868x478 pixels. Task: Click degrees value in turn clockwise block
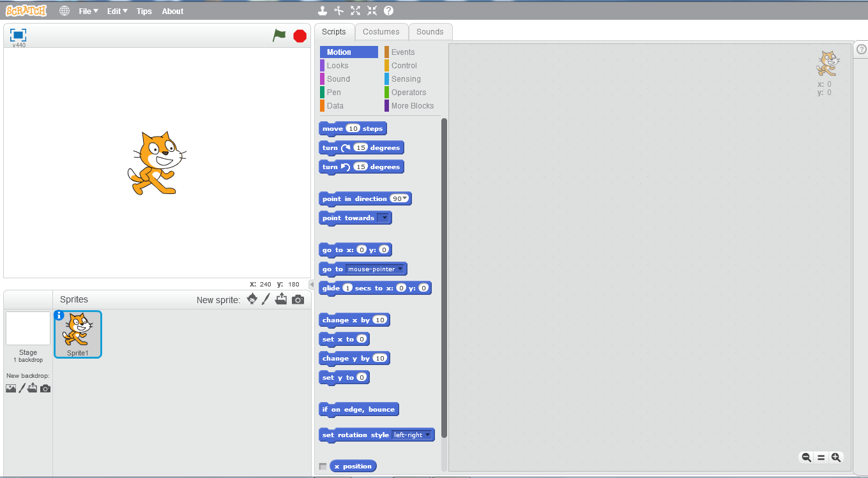tap(361, 148)
